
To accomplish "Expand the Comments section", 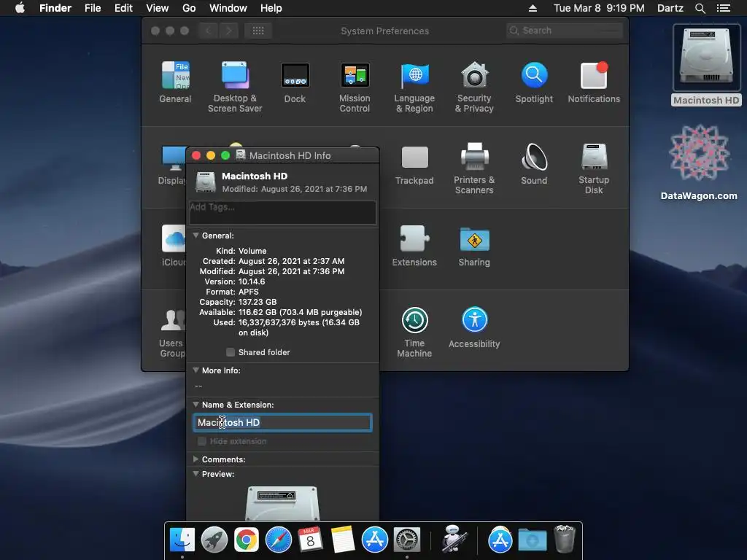I will (x=196, y=459).
